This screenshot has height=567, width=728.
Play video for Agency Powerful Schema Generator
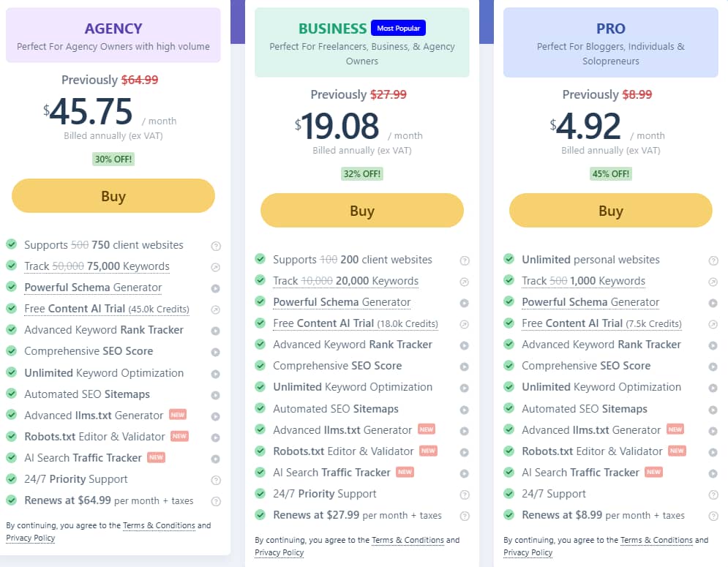tap(216, 288)
